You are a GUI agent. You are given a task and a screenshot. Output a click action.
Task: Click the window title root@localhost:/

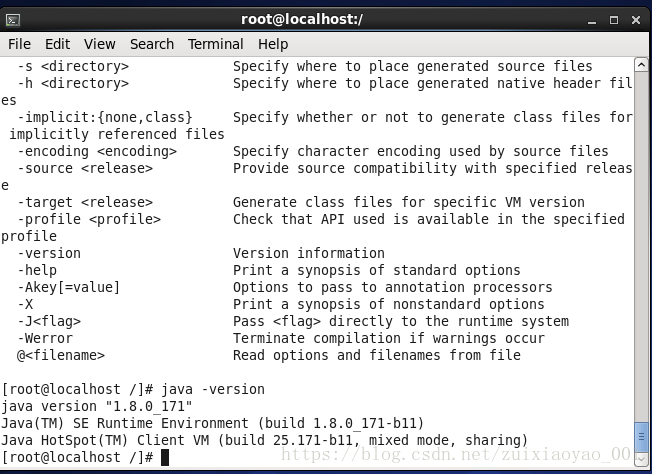302,19
